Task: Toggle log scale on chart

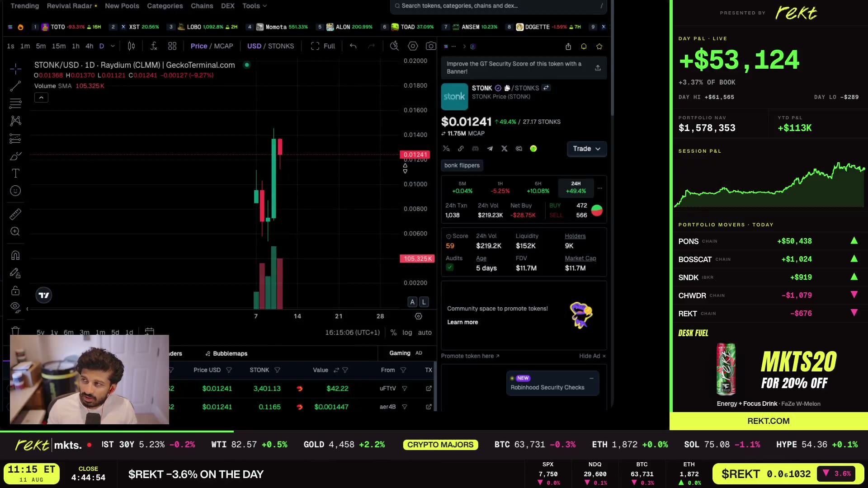Action: point(407,333)
